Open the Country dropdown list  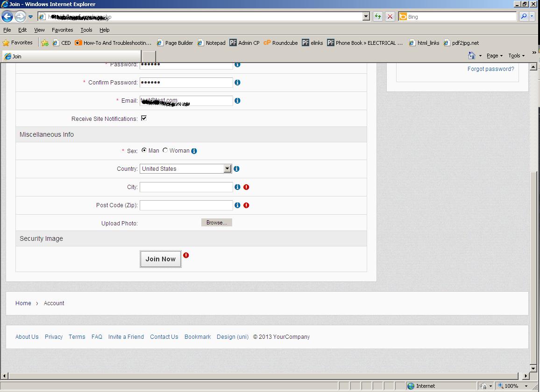pyautogui.click(x=227, y=169)
